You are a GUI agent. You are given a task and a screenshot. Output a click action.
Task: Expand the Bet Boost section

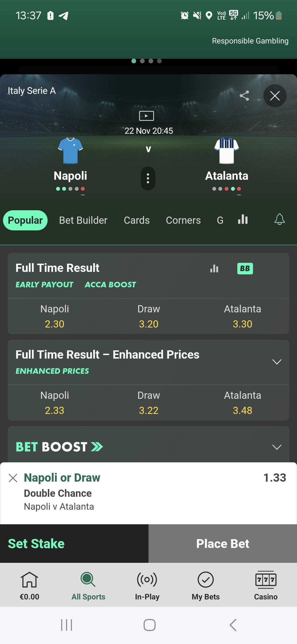click(x=277, y=447)
